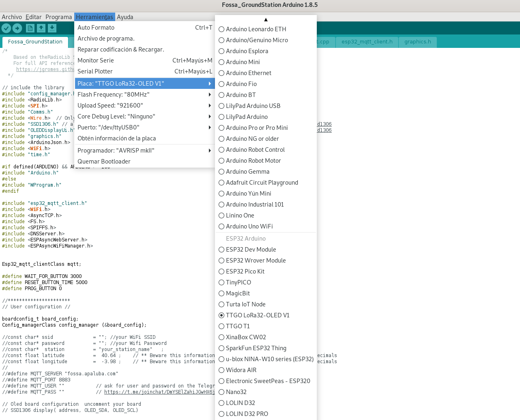Choose TinyPICO board option

[266, 282]
